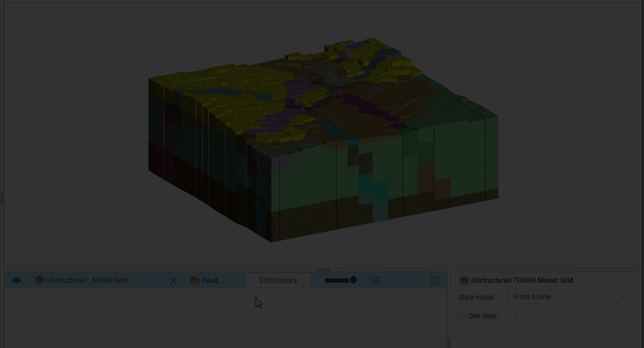Click the opacity slider handle

(353, 280)
